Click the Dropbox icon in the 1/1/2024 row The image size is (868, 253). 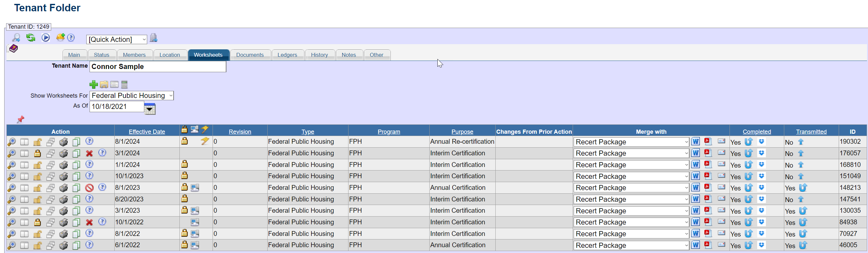[761, 165]
